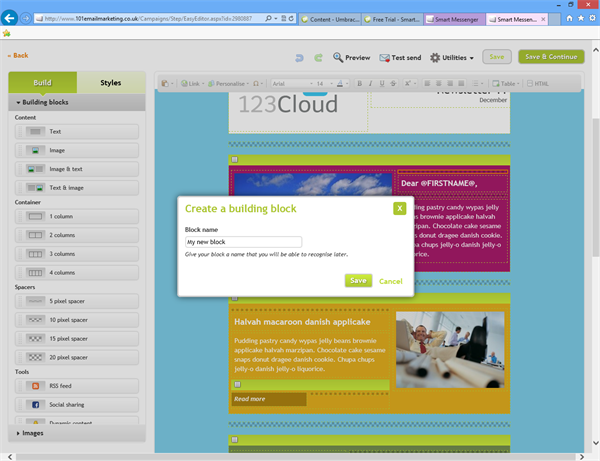Image resolution: width=600 pixels, height=461 pixels.
Task: Select the Social sharing tool
Action: click(77, 405)
